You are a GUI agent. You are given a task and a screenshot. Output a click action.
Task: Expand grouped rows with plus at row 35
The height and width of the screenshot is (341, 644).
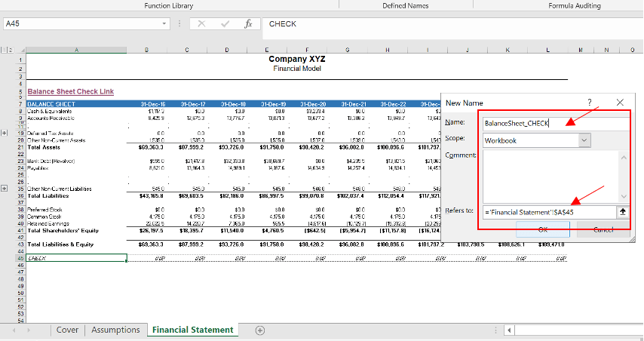pyautogui.click(x=5, y=189)
